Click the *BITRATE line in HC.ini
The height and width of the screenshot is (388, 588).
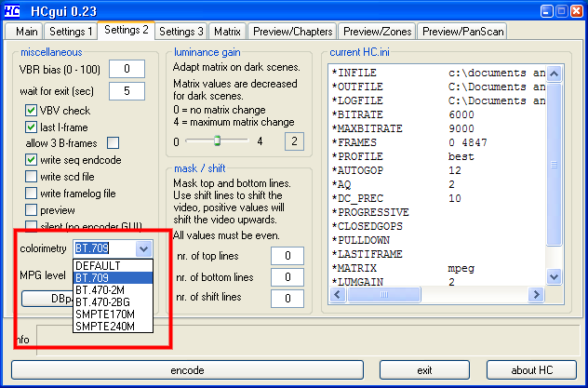403,114
